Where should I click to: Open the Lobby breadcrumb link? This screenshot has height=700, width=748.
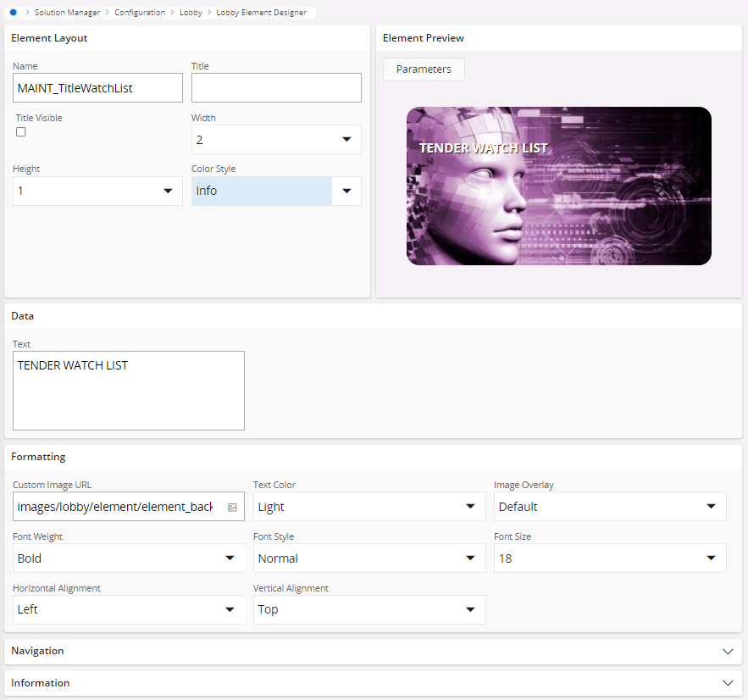tap(191, 13)
